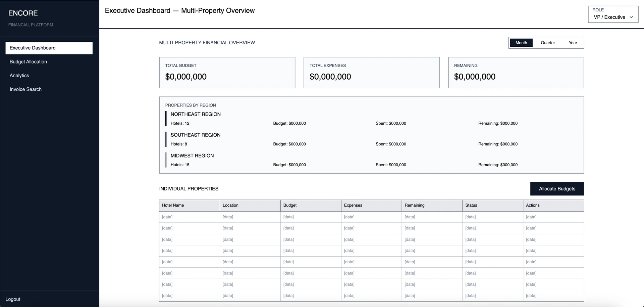Switch the period view to Year
Image resolution: width=644 pixels, height=307 pixels.
point(573,43)
